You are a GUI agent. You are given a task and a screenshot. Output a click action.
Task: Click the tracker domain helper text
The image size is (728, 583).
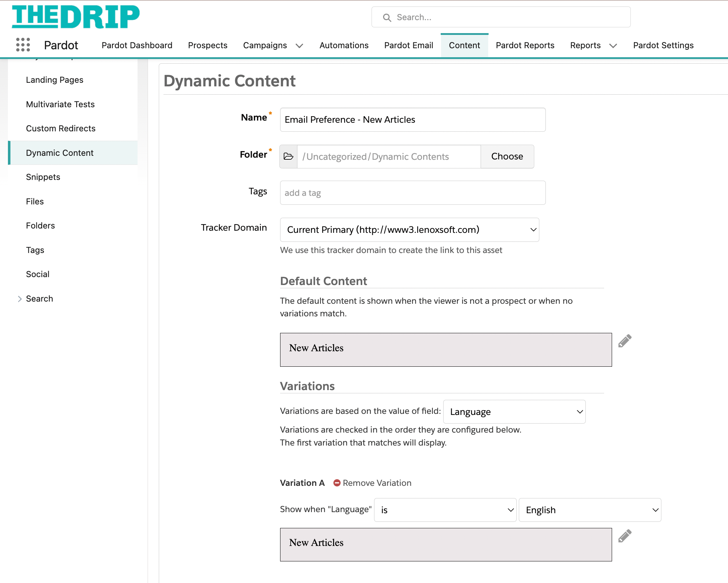(391, 250)
